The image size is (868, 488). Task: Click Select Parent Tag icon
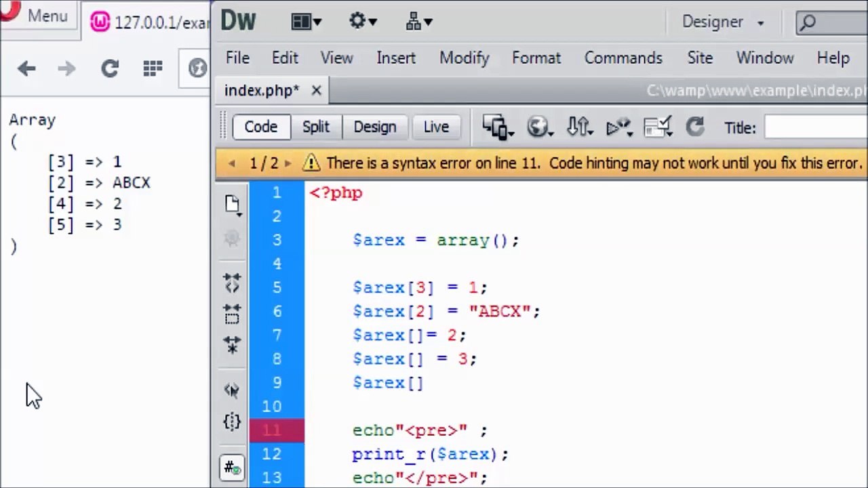coord(232,390)
